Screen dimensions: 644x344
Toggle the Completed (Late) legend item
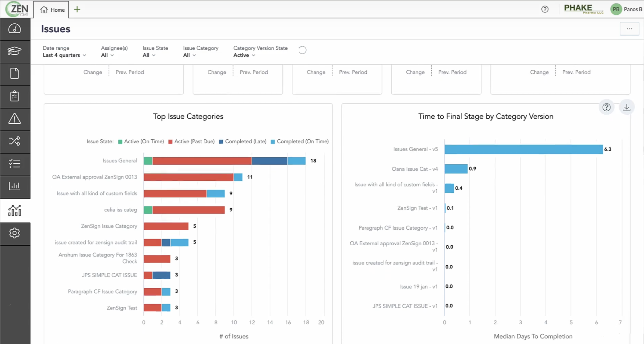243,141
